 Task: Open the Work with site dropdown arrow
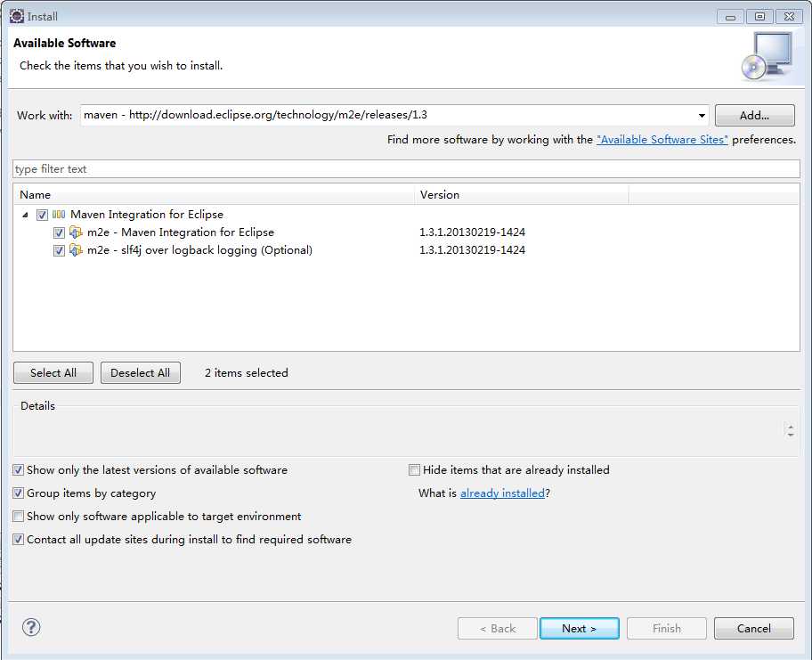coord(702,115)
